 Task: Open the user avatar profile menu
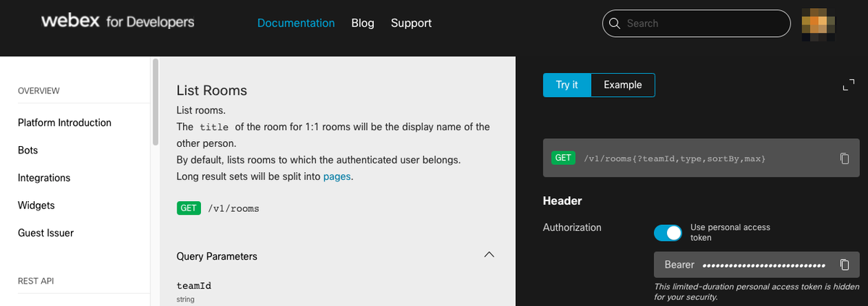click(x=820, y=24)
